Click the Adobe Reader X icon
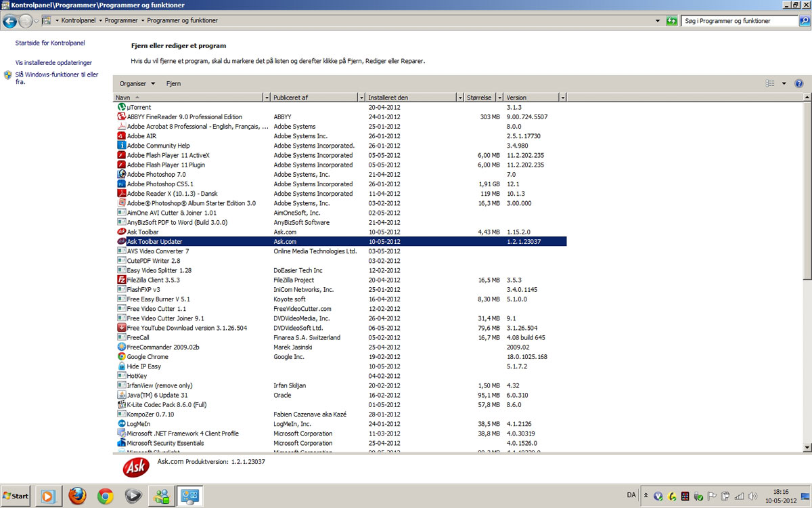The height and width of the screenshot is (508, 812). pyautogui.click(x=122, y=193)
